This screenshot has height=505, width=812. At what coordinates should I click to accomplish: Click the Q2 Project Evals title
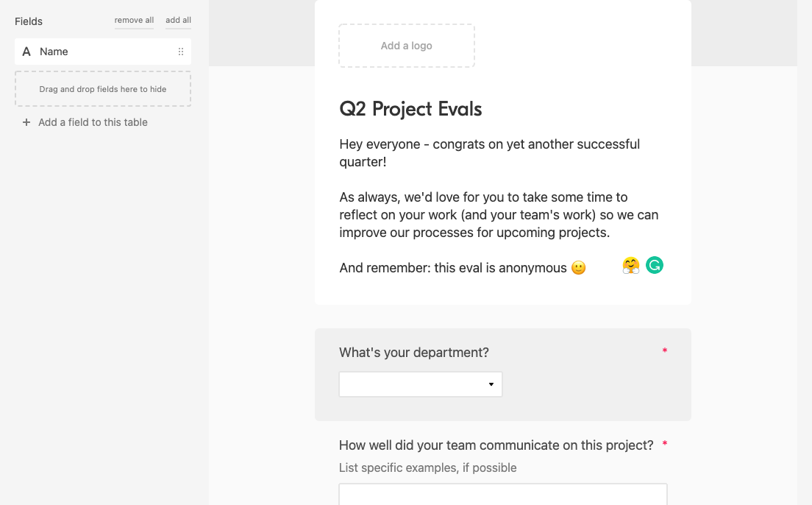[410, 109]
